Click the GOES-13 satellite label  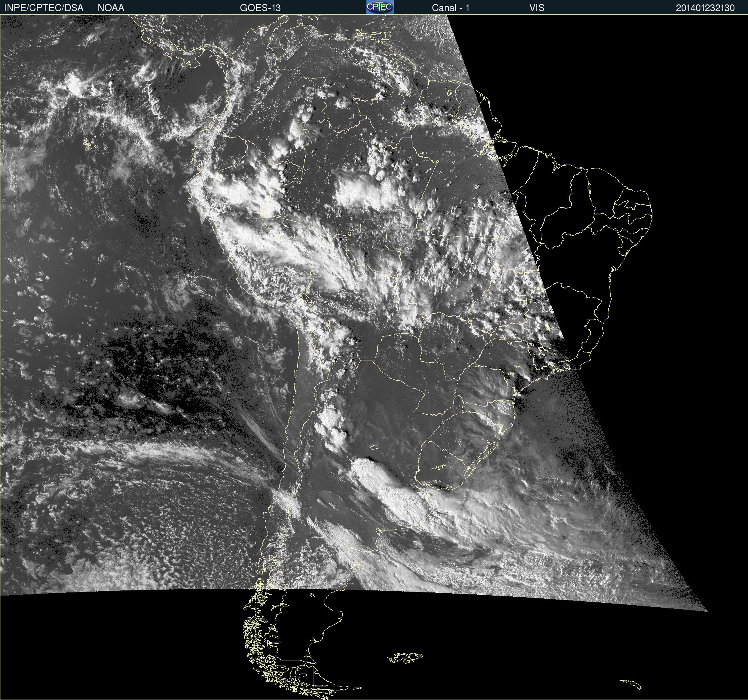[x=260, y=8]
